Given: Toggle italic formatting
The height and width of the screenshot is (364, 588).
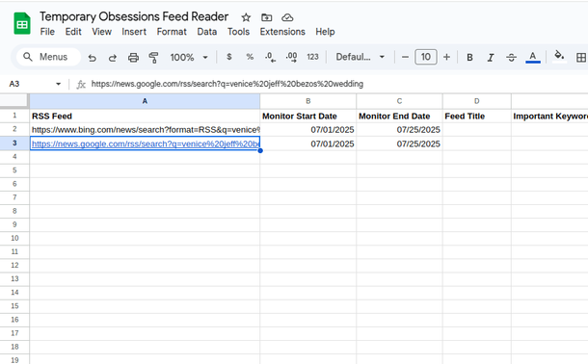Looking at the screenshot, I should click(x=490, y=58).
